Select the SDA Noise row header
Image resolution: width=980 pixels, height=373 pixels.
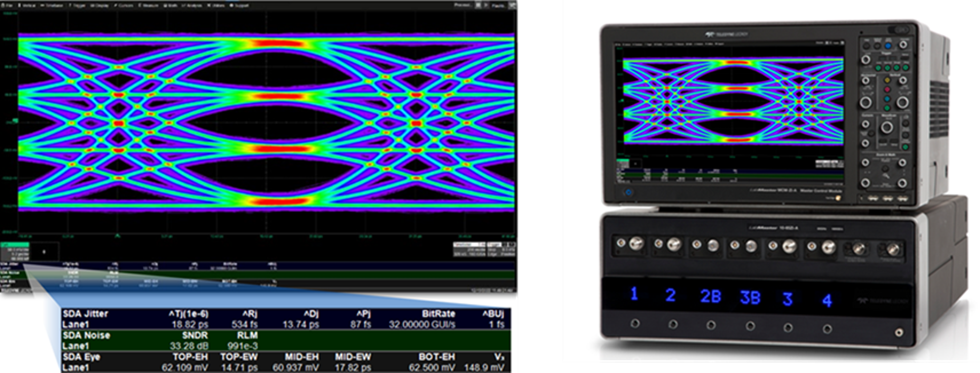coord(86,336)
